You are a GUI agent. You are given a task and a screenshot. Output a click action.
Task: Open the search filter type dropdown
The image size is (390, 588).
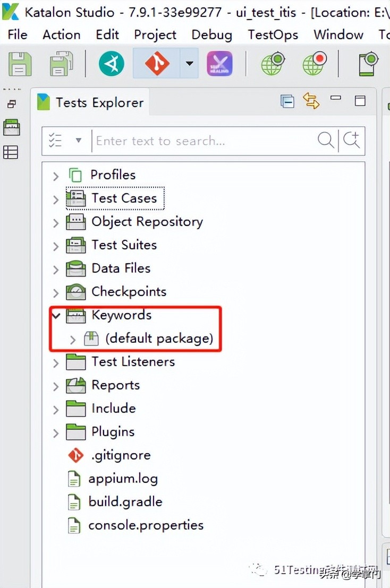[x=79, y=141]
